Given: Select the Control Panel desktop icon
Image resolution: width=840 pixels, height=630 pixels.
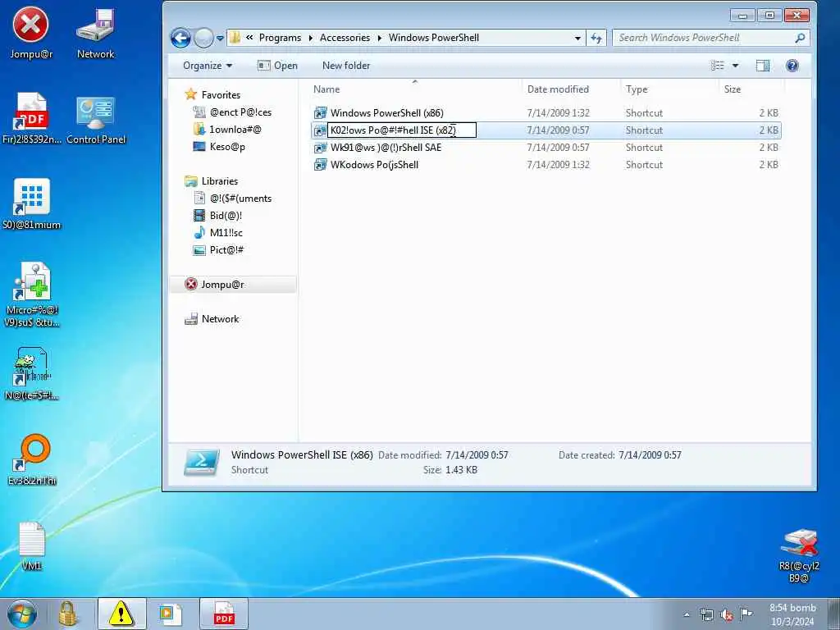Looking at the screenshot, I should pyautogui.click(x=96, y=118).
